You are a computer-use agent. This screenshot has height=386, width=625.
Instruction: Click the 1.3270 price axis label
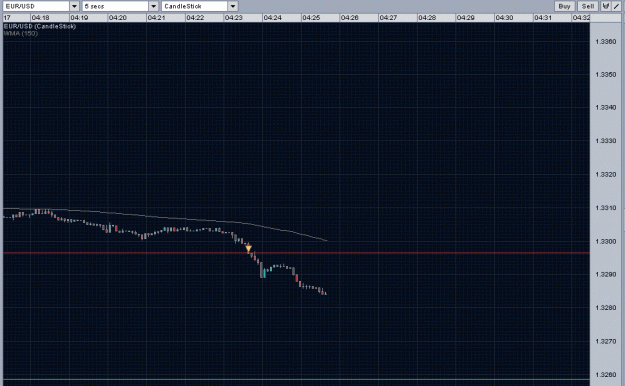tap(605, 341)
